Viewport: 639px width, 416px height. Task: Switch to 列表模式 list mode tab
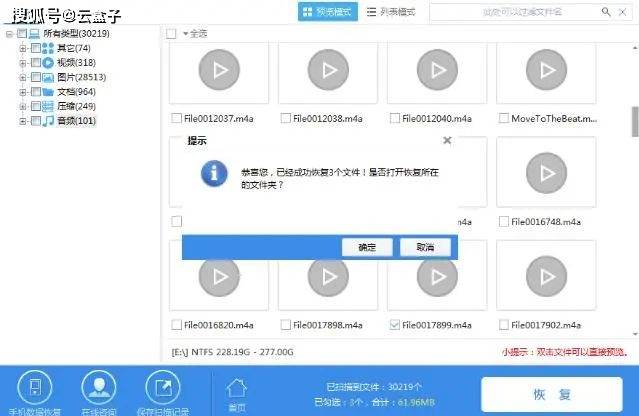tap(391, 12)
